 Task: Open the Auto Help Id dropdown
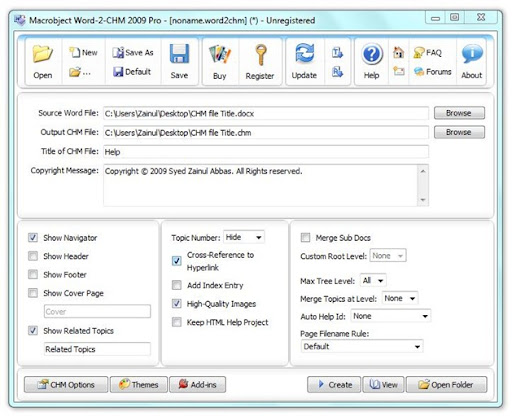[391, 316]
